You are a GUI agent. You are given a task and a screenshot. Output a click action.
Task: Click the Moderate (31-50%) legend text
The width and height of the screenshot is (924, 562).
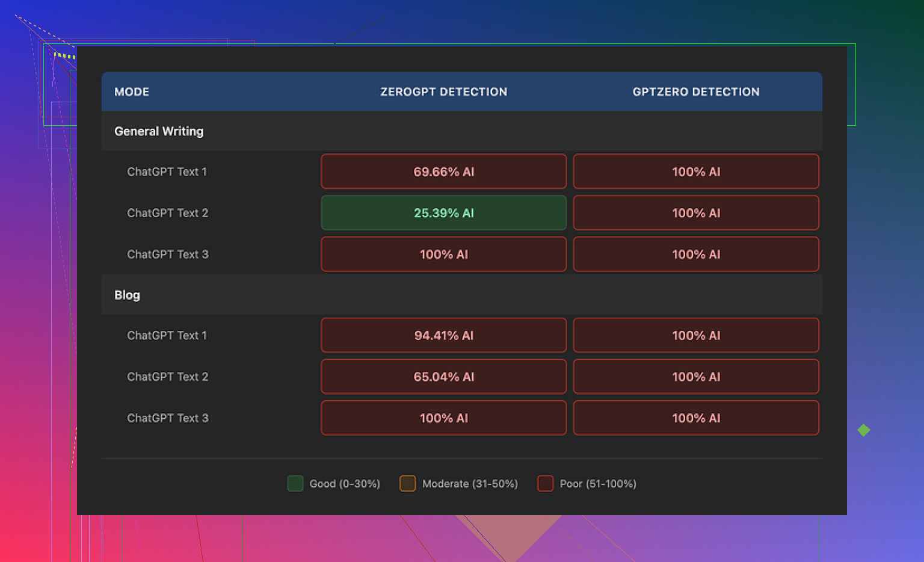point(470,484)
